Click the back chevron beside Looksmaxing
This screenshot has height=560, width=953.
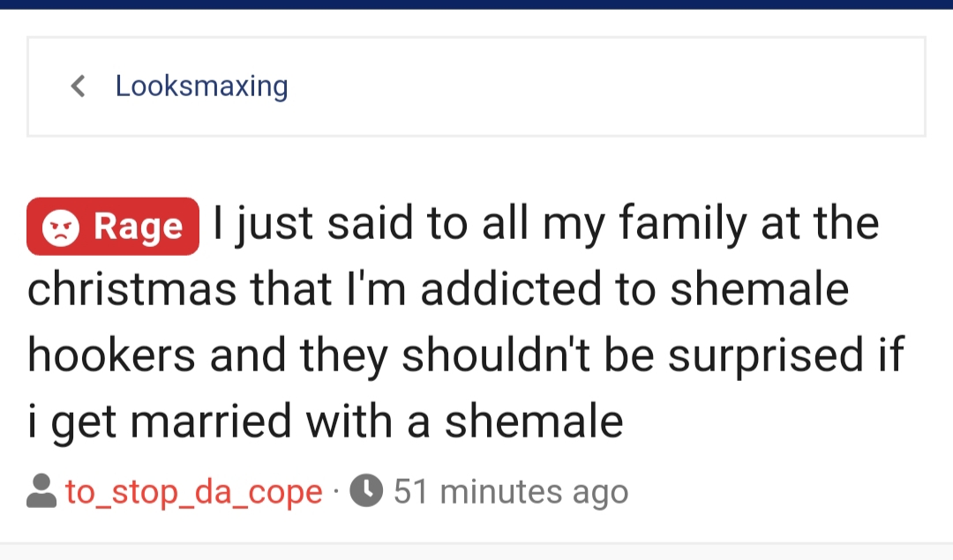[78, 86]
